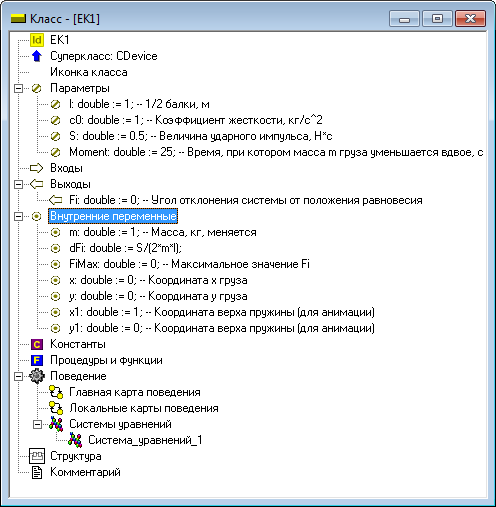Click the yellow Id icon next to EK1
Viewport: 496px width, 507px height.
[x=37, y=40]
